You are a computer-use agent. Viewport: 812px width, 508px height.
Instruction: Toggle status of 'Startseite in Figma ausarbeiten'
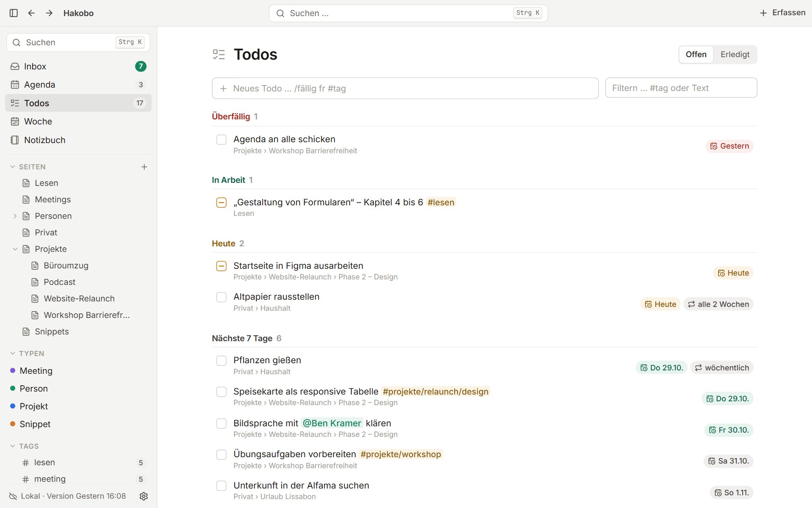point(221,266)
